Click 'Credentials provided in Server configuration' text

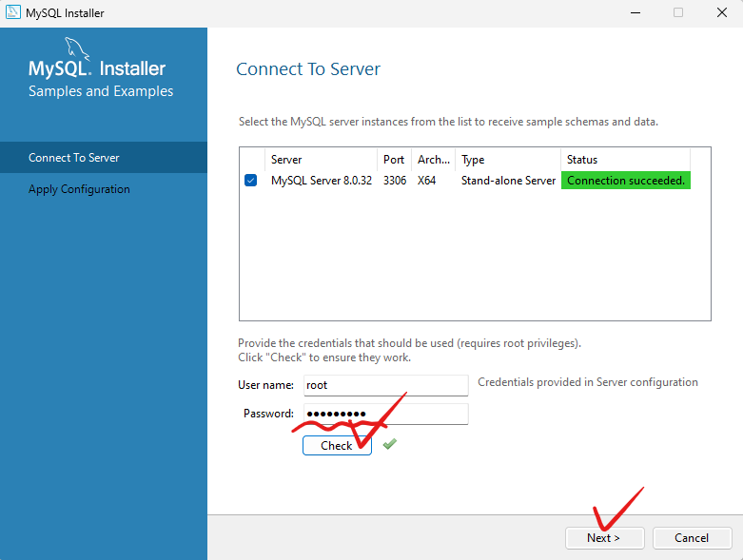[x=588, y=382]
